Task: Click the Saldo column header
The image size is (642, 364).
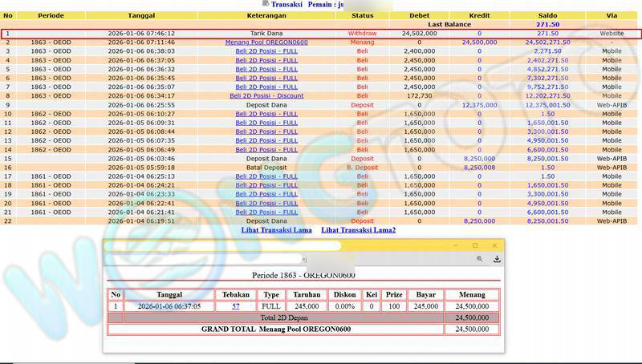Action: pos(548,15)
